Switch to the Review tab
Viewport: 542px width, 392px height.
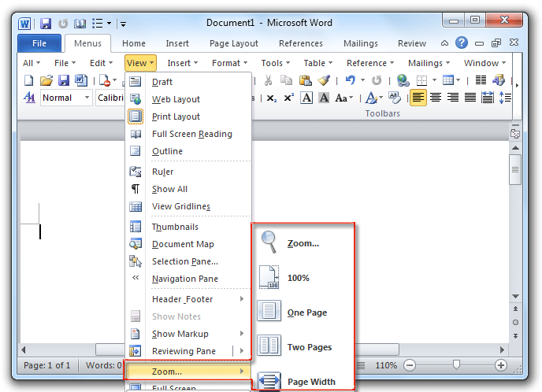click(x=412, y=43)
